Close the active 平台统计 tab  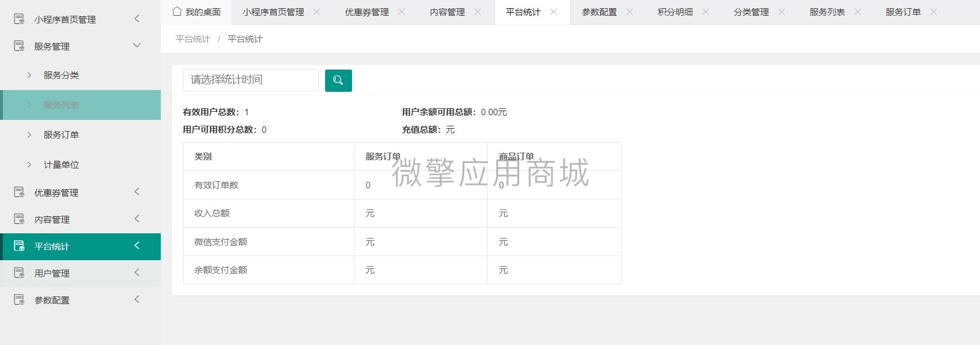(x=553, y=12)
